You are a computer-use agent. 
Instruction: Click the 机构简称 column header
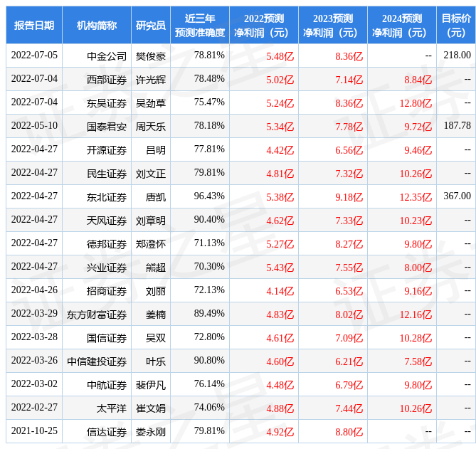97,25
